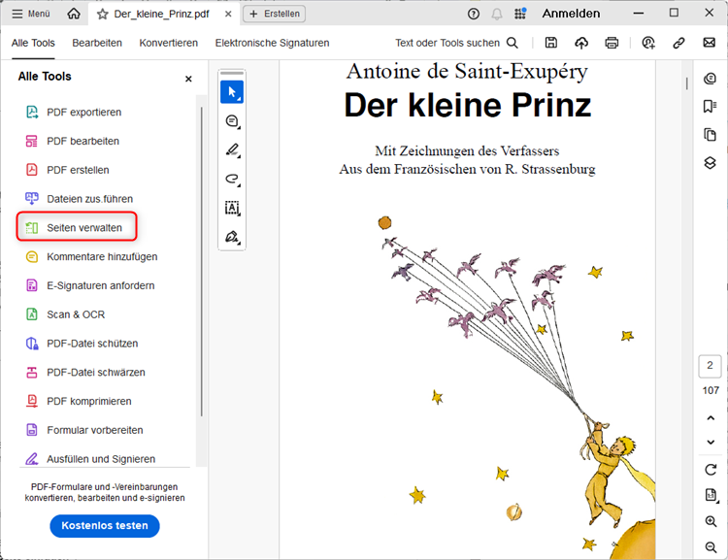Image resolution: width=728 pixels, height=560 pixels.
Task: Click Anmelden to sign in
Action: tap(571, 14)
